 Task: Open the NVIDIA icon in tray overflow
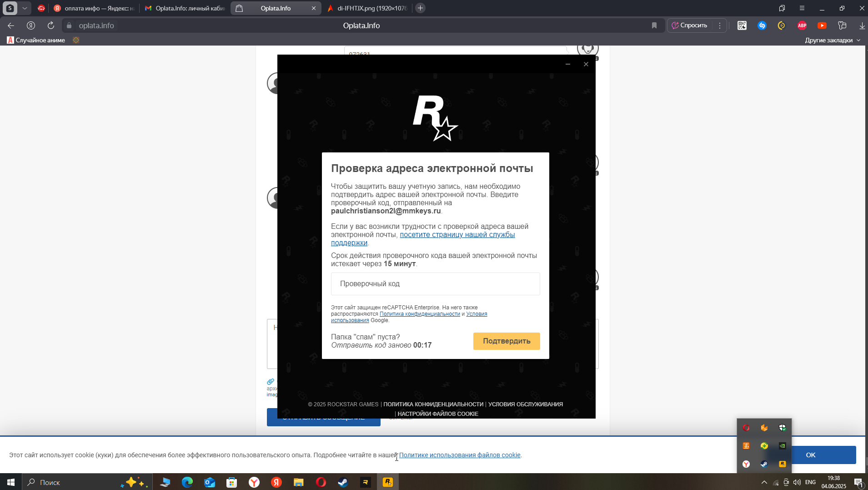click(783, 446)
